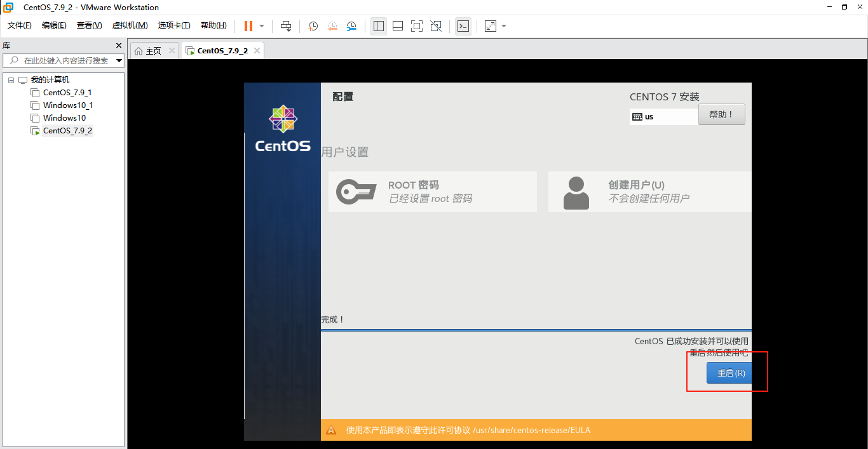Toggle free stretch display mode
Screen dimensions: 868x449
pos(489,26)
